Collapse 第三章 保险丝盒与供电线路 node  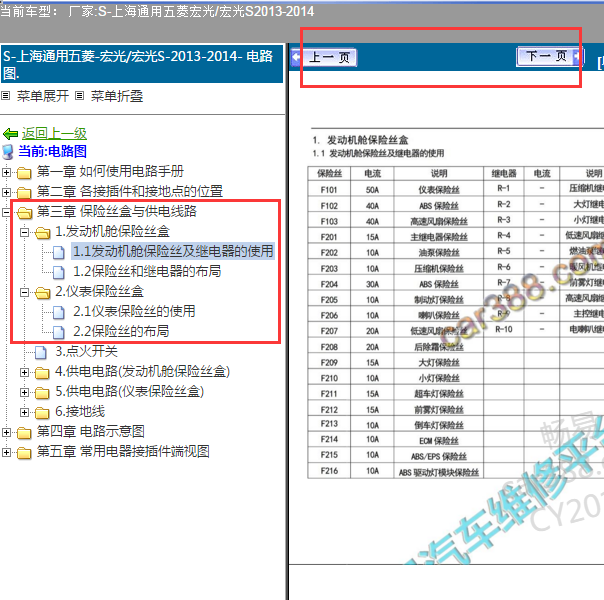pyautogui.click(x=6, y=212)
